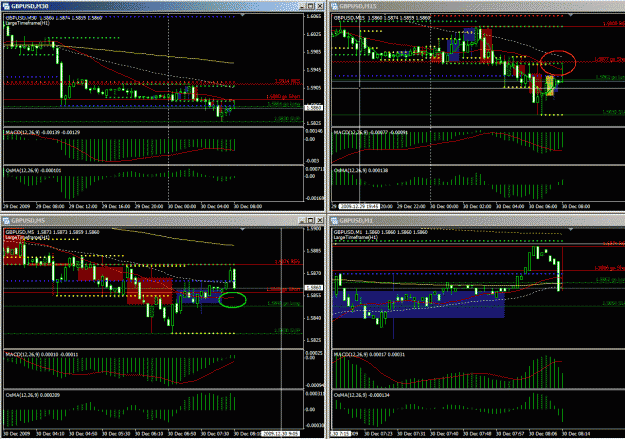The height and width of the screenshot is (439, 625).
Task: Click LargeTimeframe(H1) label in M1 chart
Action: pos(356,237)
